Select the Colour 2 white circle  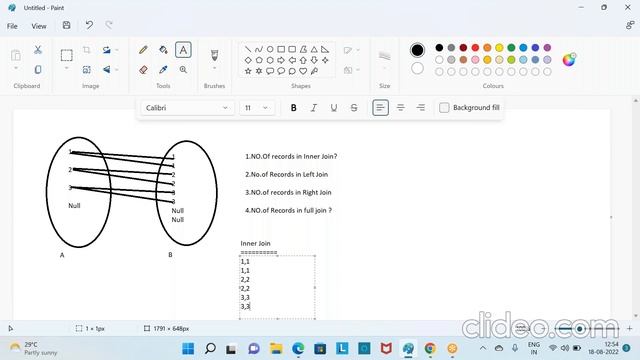coord(417,68)
